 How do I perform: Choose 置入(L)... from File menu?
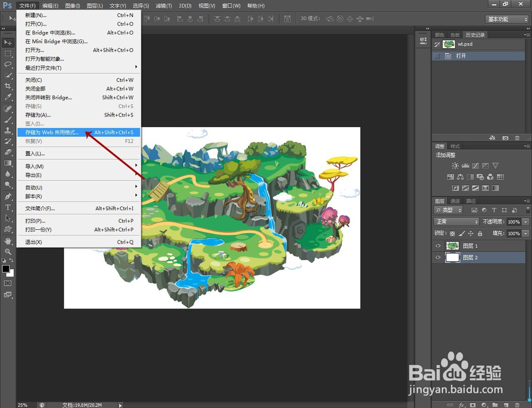click(x=79, y=154)
